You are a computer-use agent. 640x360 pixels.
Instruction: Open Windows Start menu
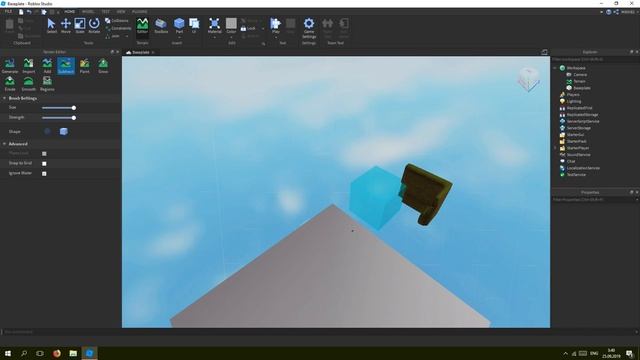[7, 353]
